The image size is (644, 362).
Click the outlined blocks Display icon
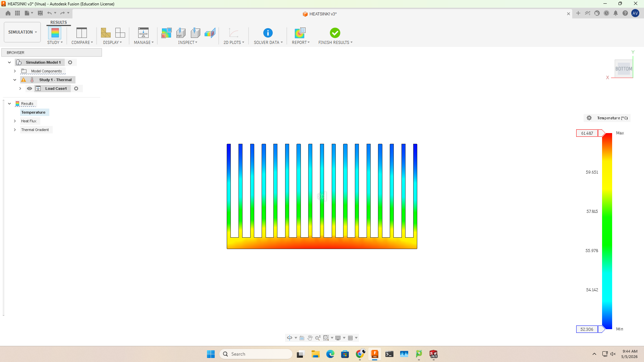click(120, 33)
